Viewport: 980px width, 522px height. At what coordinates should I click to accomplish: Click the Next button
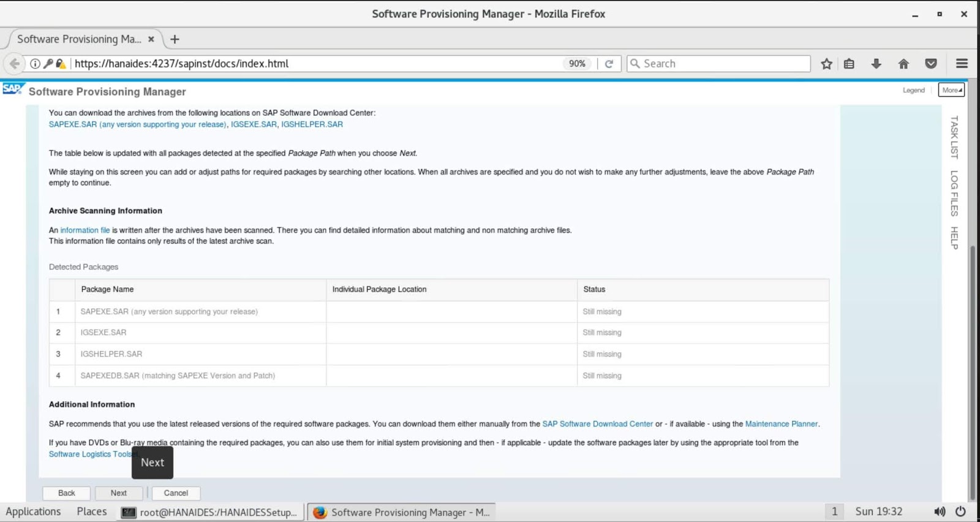pos(119,493)
